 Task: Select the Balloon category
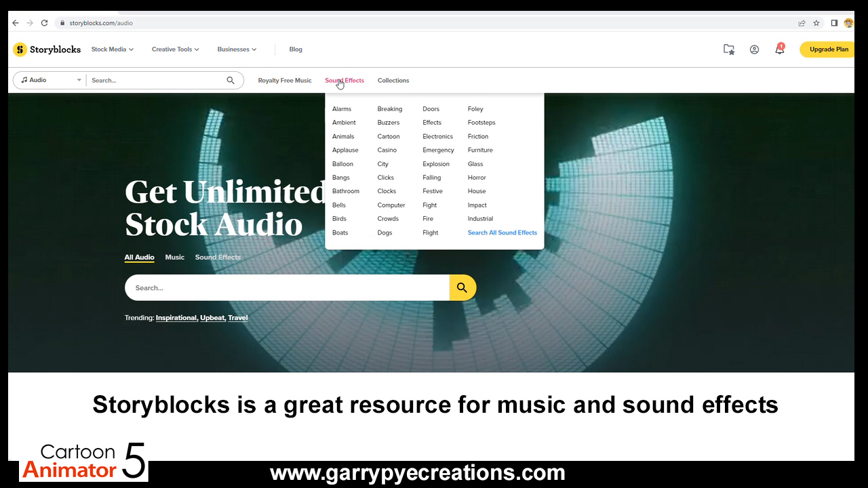[x=342, y=164]
